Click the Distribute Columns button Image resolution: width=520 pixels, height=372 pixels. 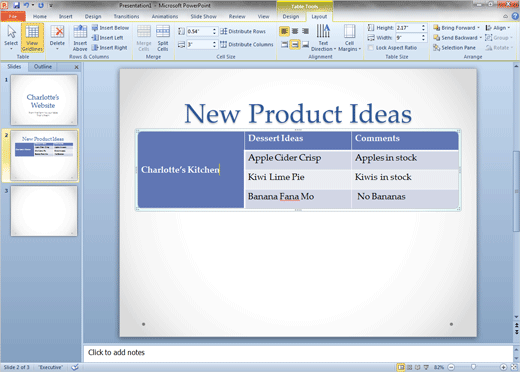(247, 44)
